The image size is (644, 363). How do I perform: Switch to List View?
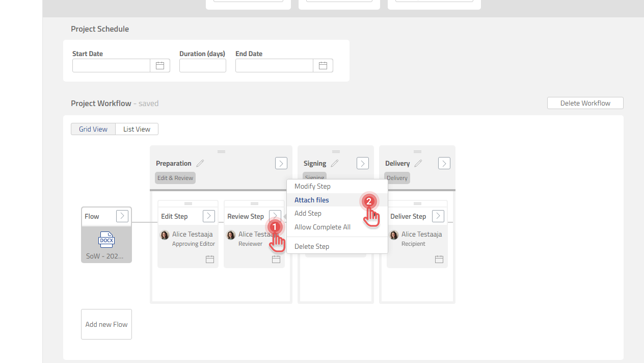137,129
